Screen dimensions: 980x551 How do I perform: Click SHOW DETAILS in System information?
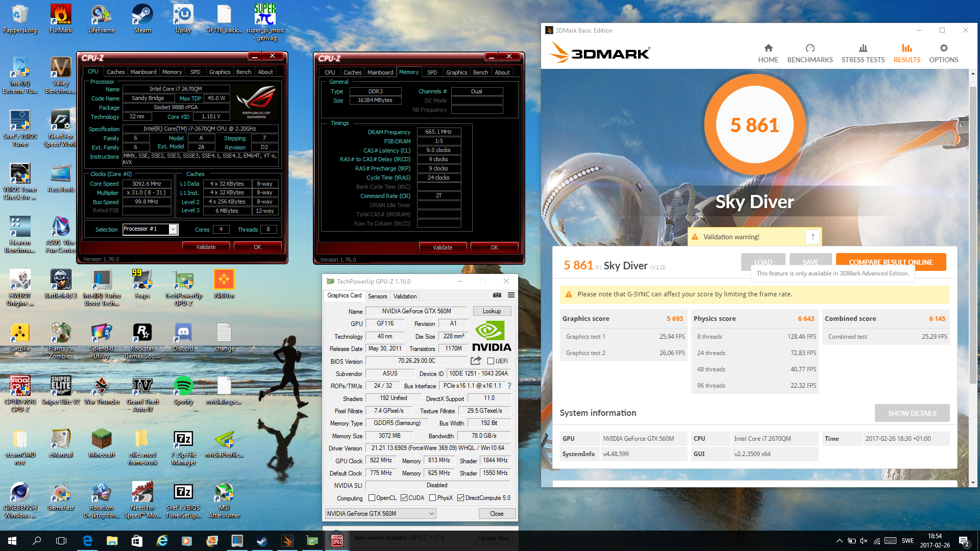point(912,413)
